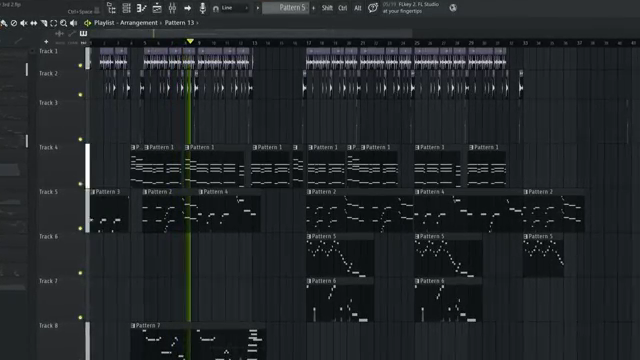Select the Select-area playlist tool

pos(53,23)
